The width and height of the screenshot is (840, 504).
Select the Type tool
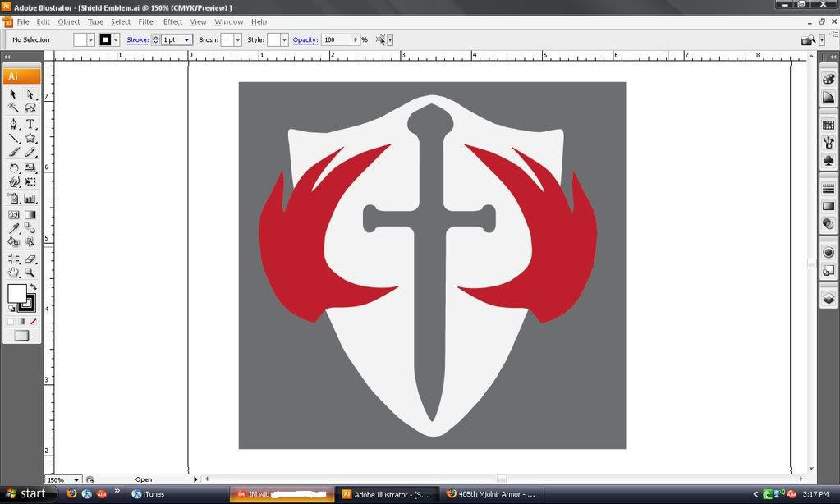pos(32,124)
